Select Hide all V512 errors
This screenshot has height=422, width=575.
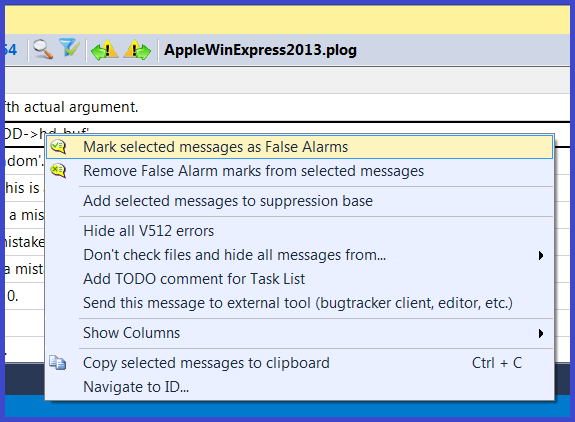click(300, 231)
